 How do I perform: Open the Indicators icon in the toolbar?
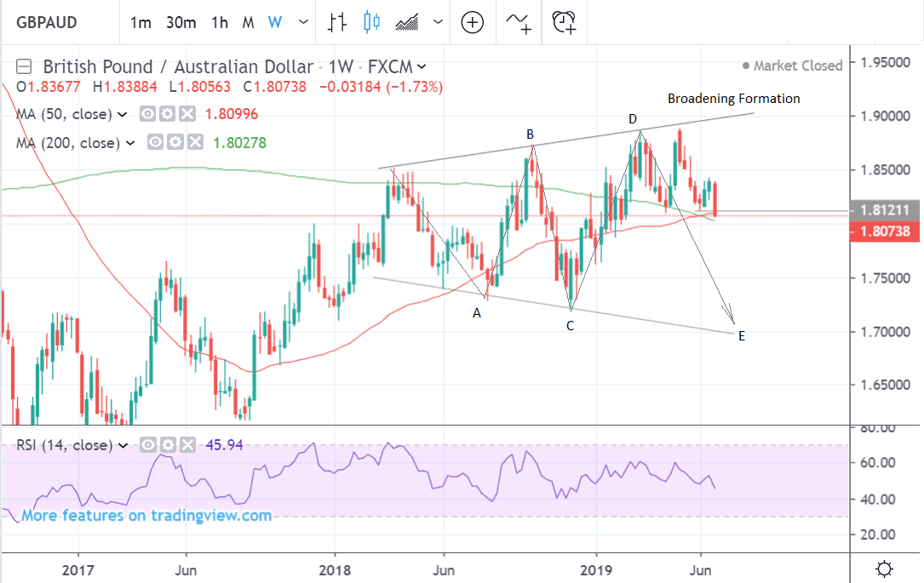(x=519, y=23)
